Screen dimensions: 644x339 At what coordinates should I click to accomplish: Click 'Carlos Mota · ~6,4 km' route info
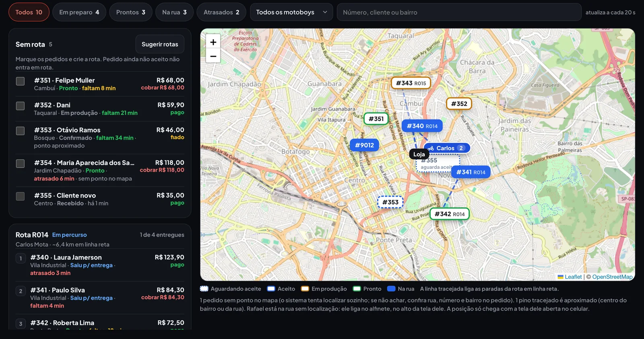click(62, 244)
